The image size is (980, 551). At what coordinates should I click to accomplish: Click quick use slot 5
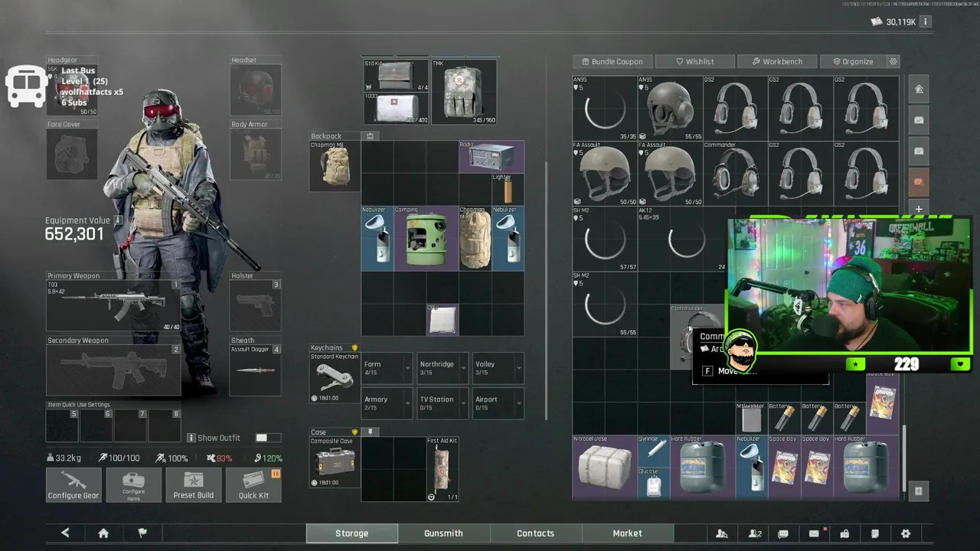pos(63,425)
